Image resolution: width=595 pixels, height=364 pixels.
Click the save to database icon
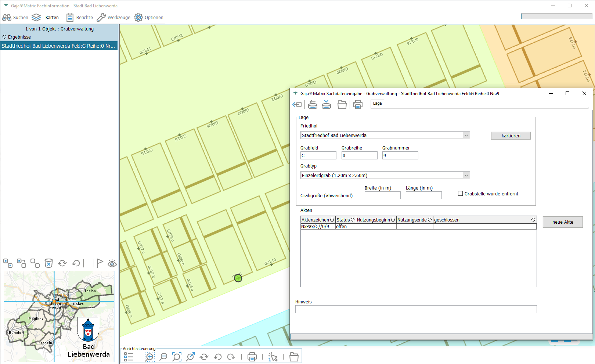tap(326, 105)
